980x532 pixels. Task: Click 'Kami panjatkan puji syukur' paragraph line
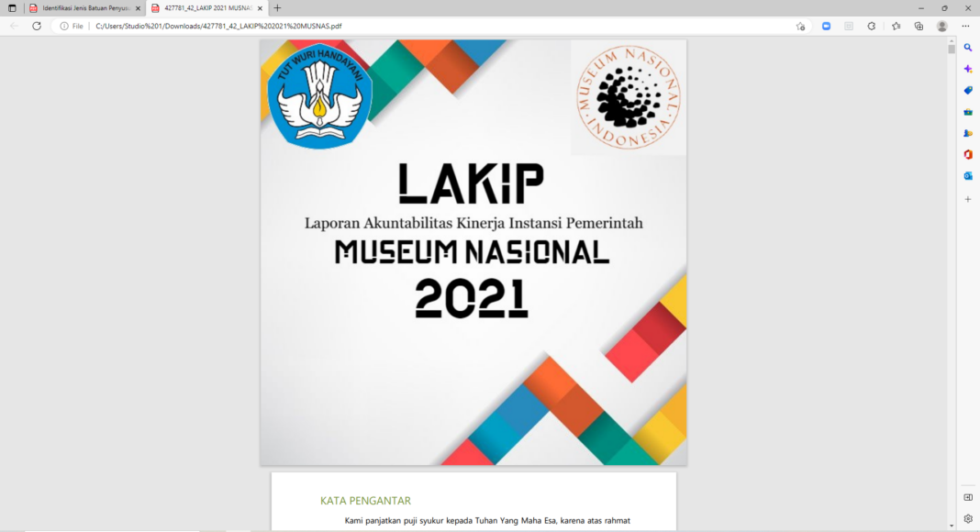pyautogui.click(x=487, y=521)
